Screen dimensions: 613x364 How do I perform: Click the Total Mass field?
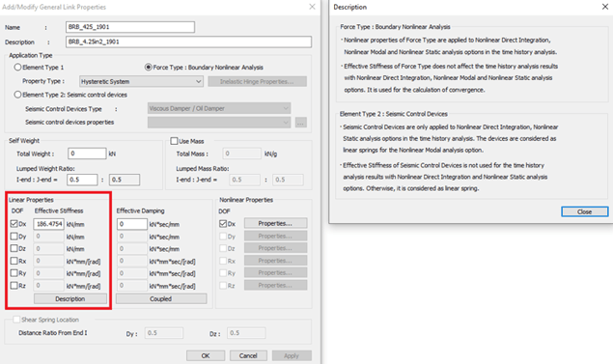pos(241,154)
